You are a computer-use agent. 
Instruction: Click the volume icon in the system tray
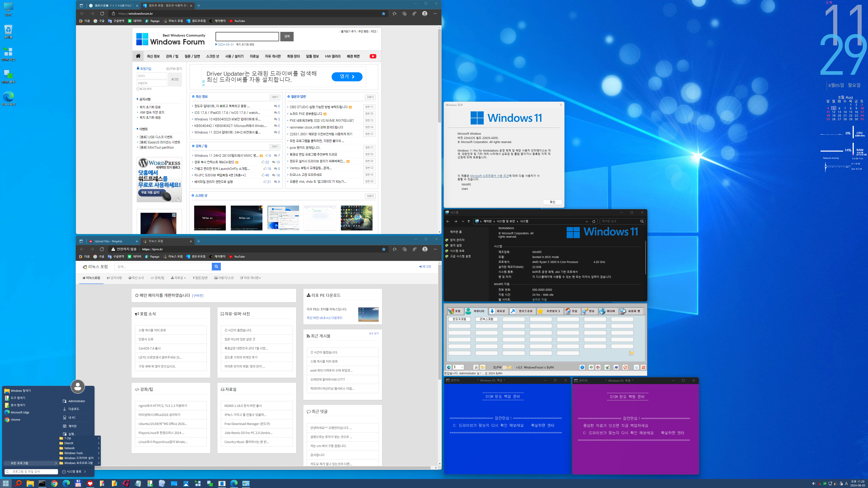[814, 484]
